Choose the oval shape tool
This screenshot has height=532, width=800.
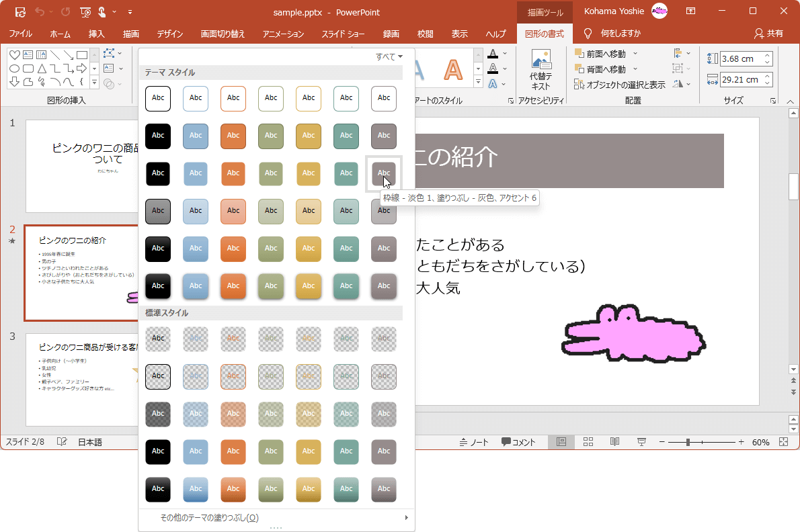coord(14,69)
